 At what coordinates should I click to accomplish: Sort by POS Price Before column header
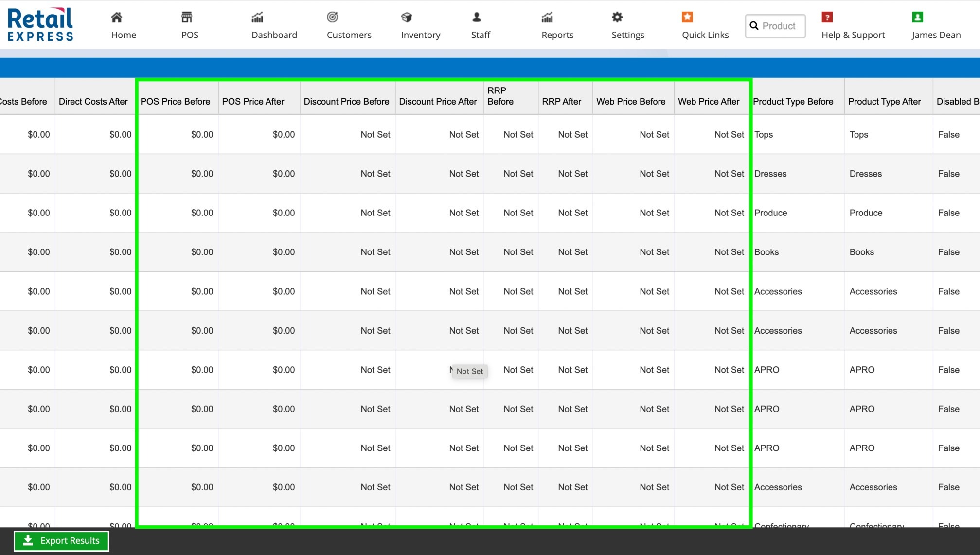pos(175,102)
